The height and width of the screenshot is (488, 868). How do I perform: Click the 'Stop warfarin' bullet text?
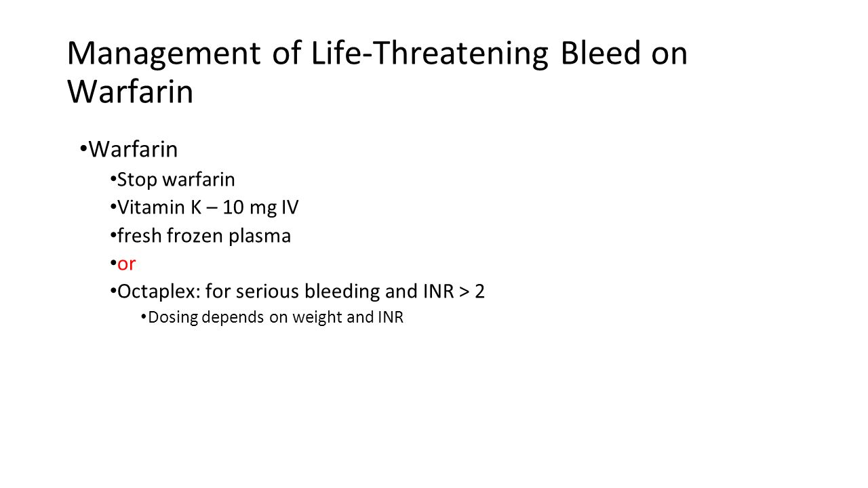[176, 180]
